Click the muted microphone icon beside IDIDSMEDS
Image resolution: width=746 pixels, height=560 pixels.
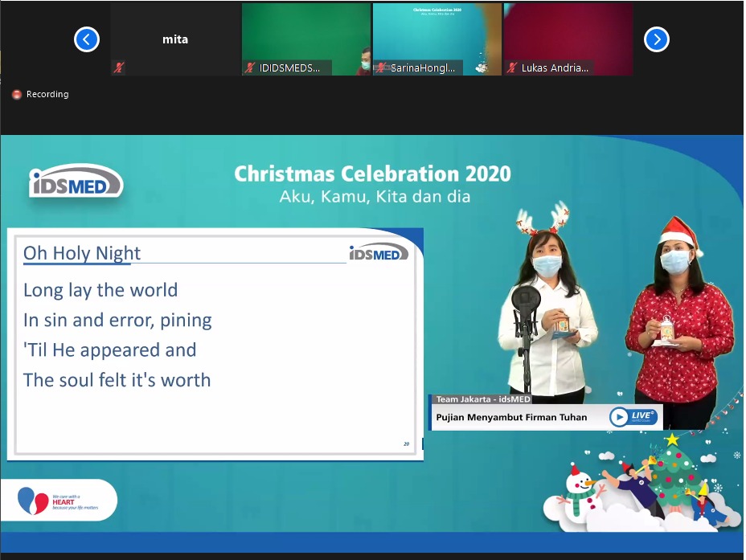250,67
